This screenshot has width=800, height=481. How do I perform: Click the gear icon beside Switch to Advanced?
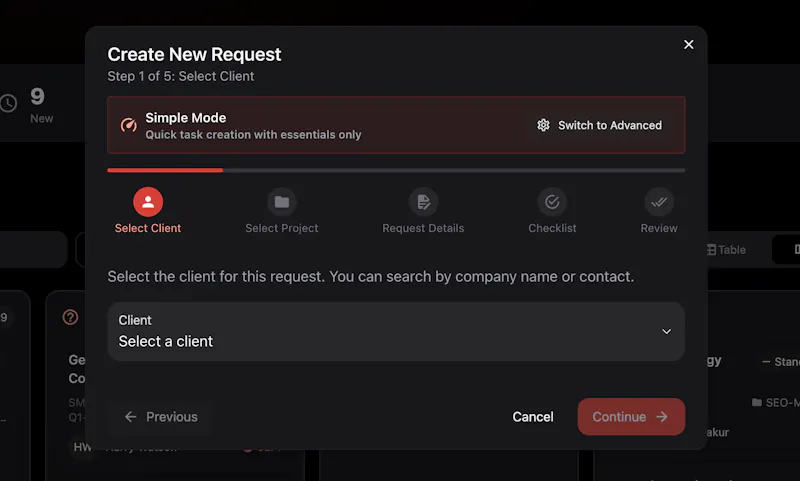pyautogui.click(x=543, y=125)
